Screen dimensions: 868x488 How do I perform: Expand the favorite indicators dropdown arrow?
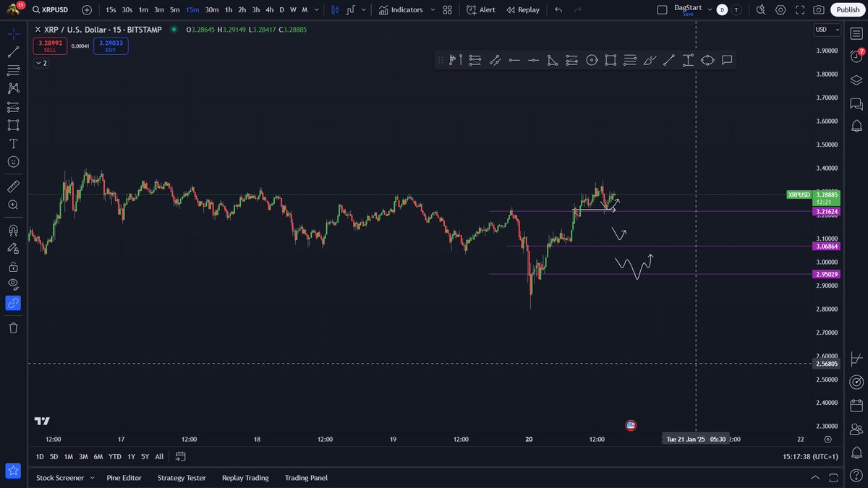[433, 10]
